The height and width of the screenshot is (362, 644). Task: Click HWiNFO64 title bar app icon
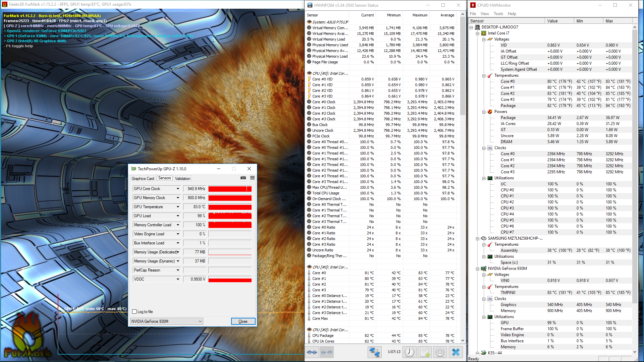click(310, 5)
